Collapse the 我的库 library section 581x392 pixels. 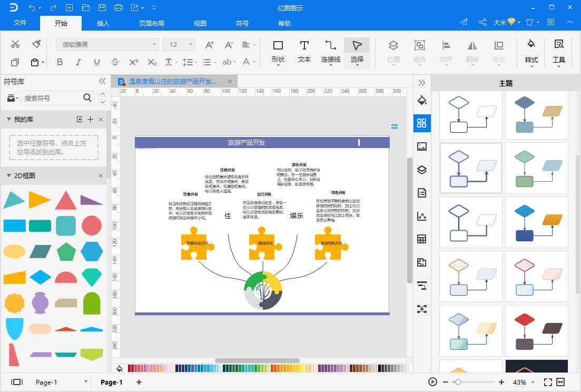pos(9,119)
